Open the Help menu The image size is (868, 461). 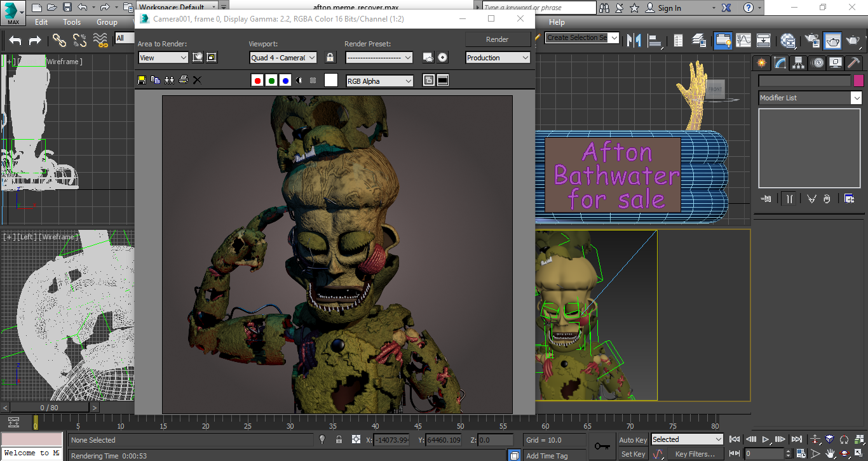(557, 22)
